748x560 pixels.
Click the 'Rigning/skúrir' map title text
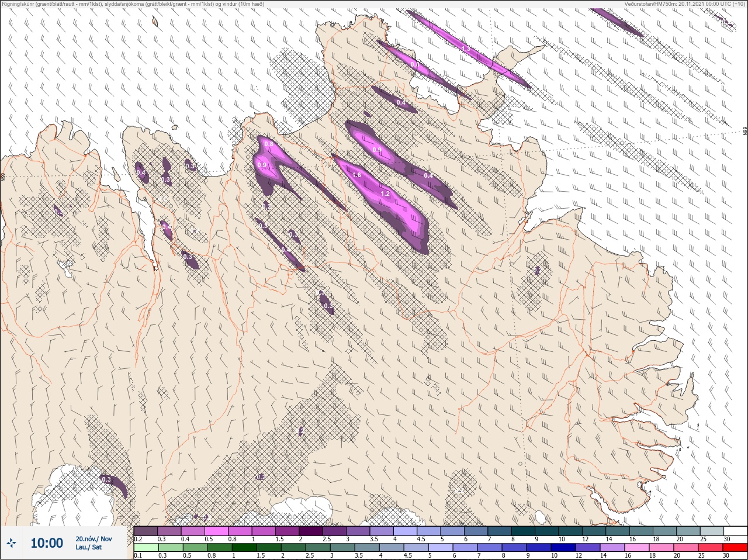point(133,4)
